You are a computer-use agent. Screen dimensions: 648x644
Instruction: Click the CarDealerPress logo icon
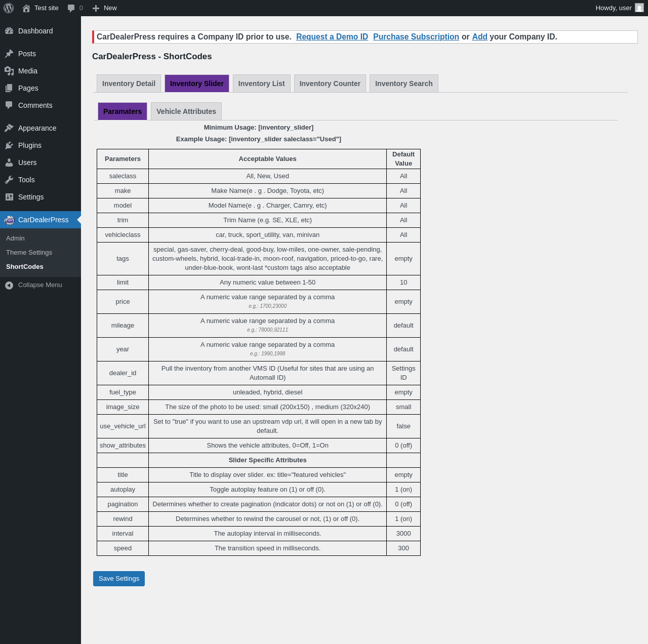point(9,220)
